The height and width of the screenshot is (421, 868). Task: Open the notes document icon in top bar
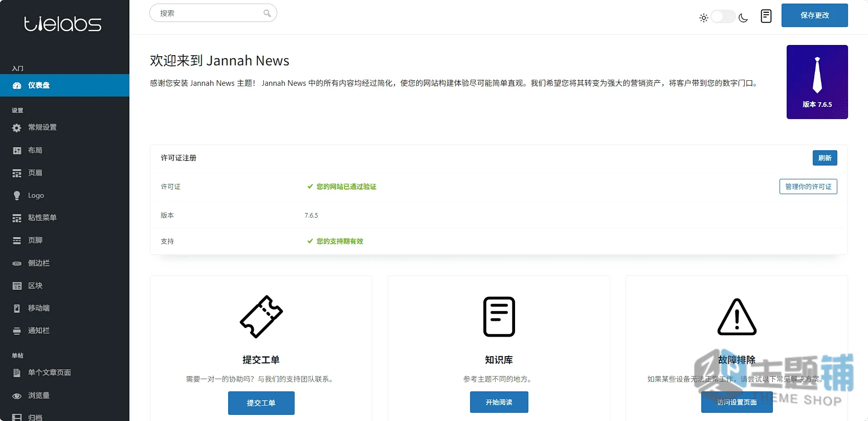pos(766,16)
